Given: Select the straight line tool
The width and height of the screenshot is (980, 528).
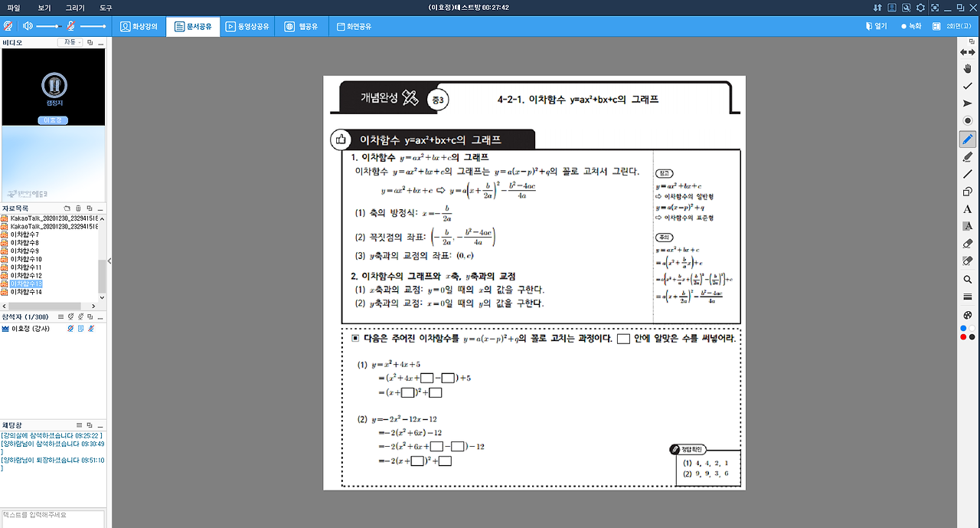Looking at the screenshot, I should coord(968,174).
